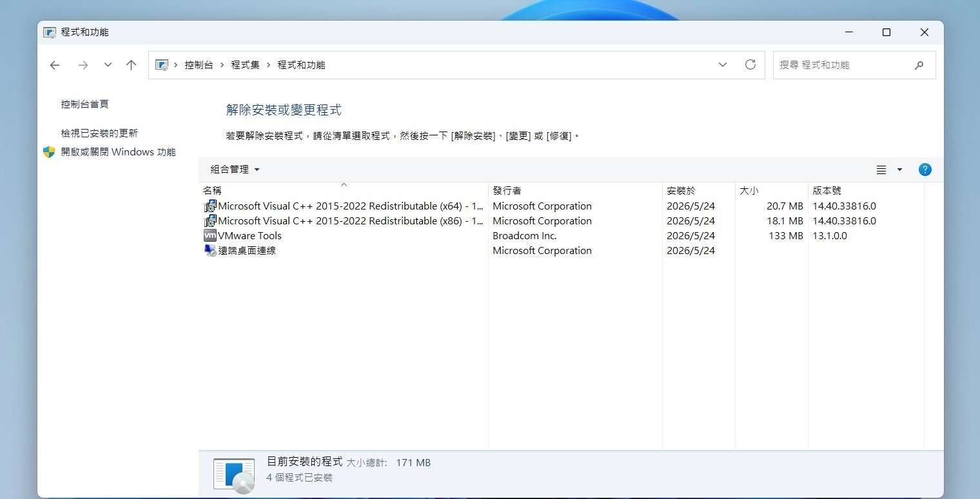Screen dimensions: 980x499
Task: Click the VMware Tools vm icon
Action: coord(210,236)
